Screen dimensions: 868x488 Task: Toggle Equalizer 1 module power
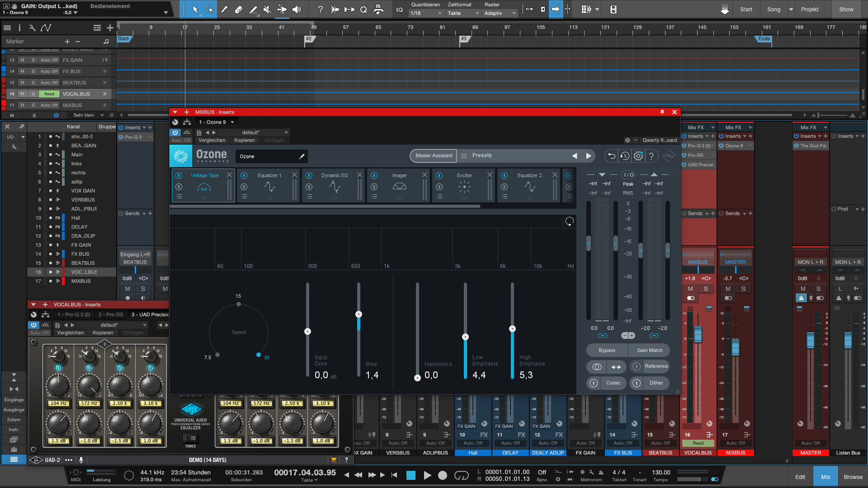coord(244,175)
